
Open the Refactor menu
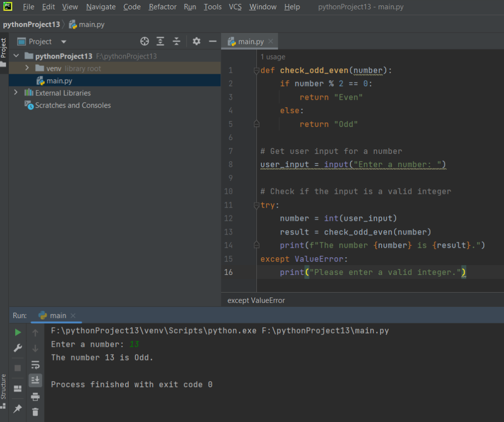click(x=162, y=7)
